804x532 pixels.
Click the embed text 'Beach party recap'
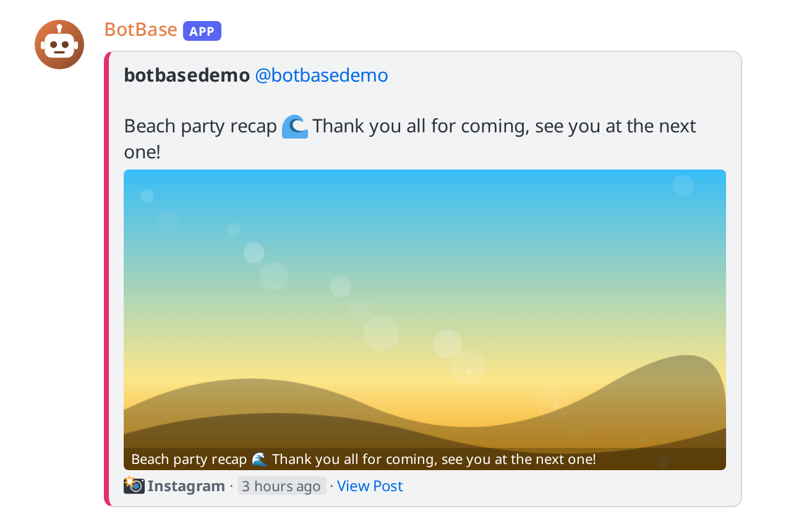pyautogui.click(x=200, y=126)
